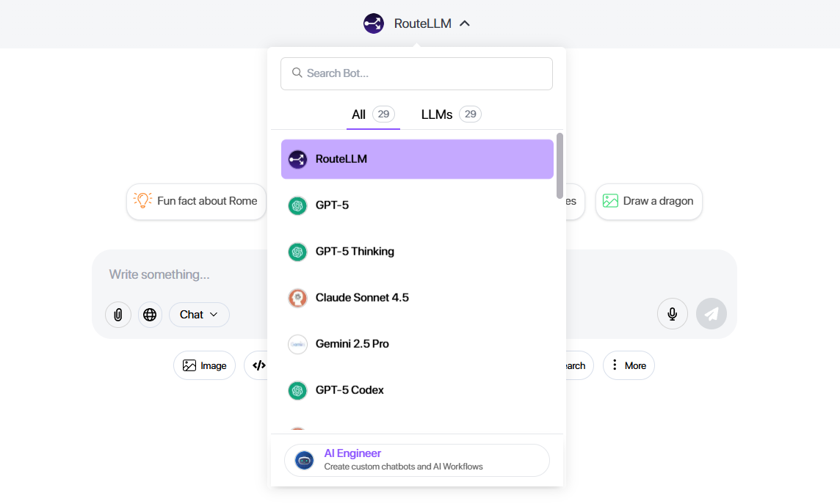Collapse the RouteLLM model selector chevron
This screenshot has width=840, height=504.
tap(465, 23)
